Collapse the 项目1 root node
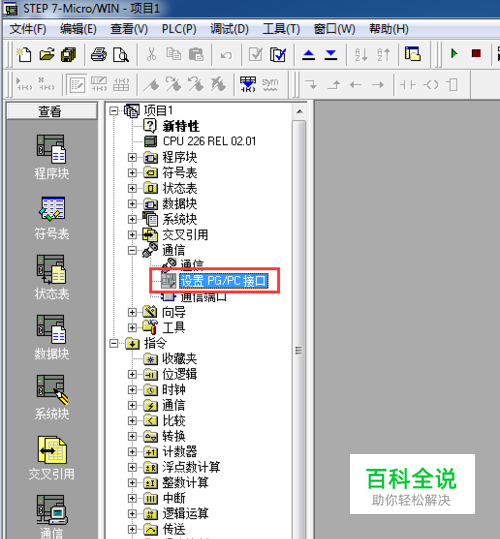 (x=113, y=111)
